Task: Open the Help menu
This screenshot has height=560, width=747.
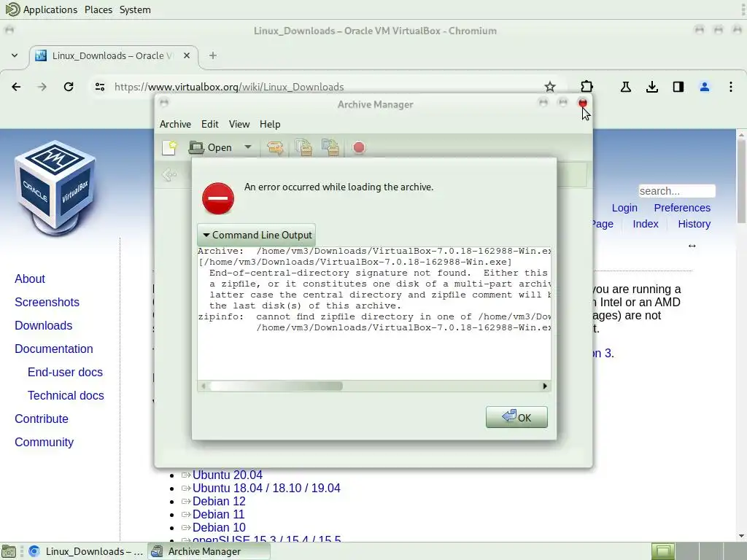Action: 270,124
